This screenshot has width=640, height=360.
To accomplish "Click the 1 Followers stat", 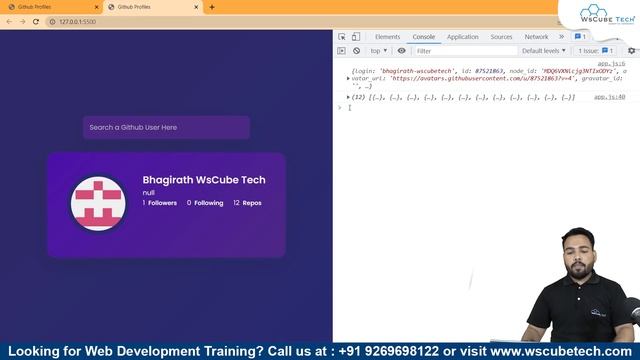I will [x=160, y=203].
